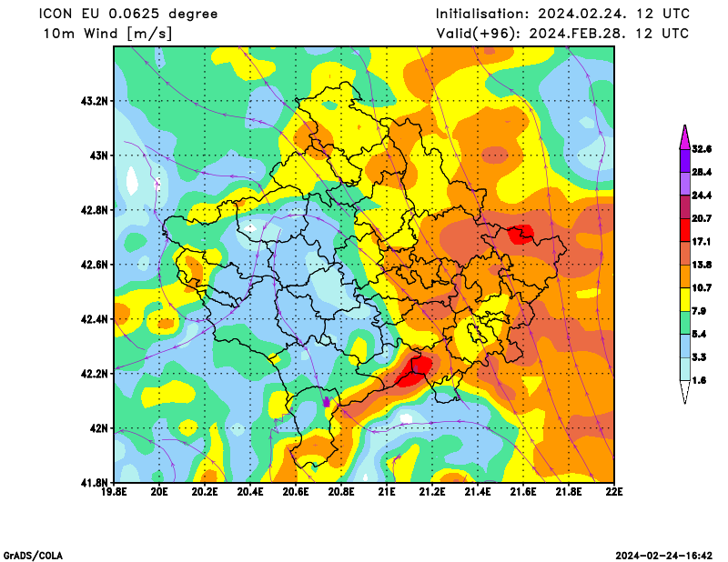Image resolution: width=728 pixels, height=562 pixels.
Task: Click the yellow legend swatch between 7.9 and 10.7
Action: pos(685,299)
